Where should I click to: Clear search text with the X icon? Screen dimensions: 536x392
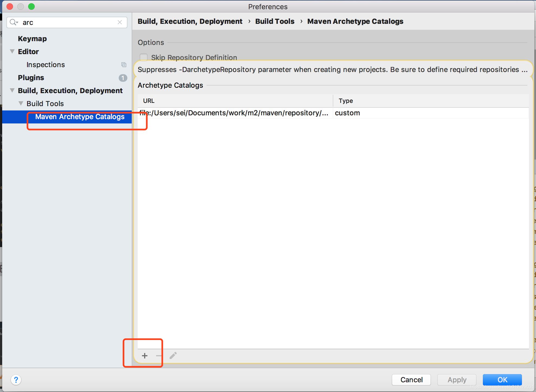(120, 22)
